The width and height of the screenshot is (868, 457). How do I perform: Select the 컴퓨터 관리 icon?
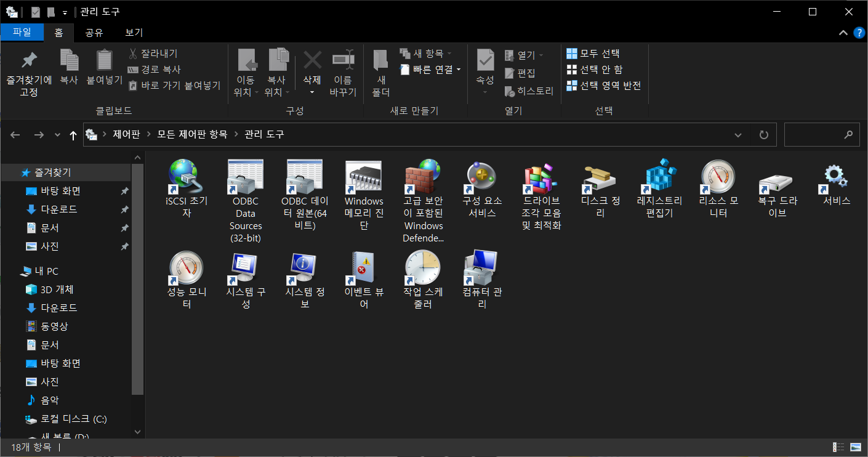(482, 266)
